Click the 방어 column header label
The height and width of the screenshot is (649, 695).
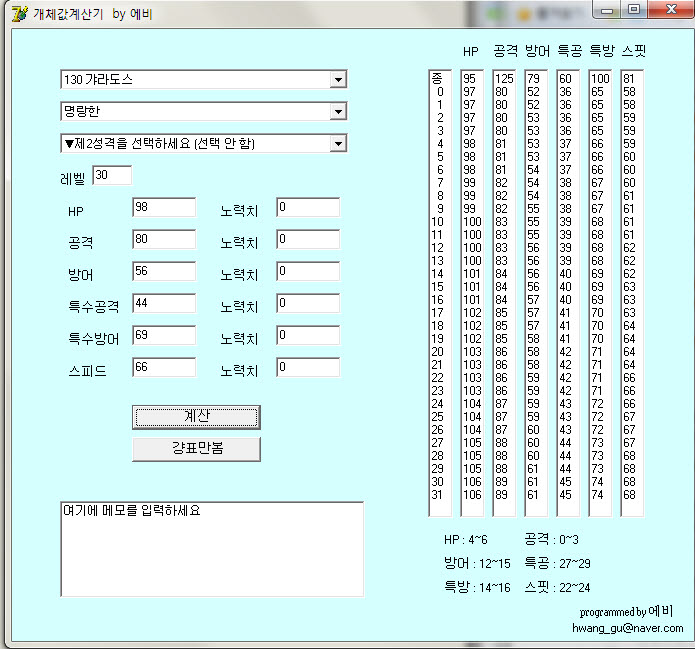537,51
